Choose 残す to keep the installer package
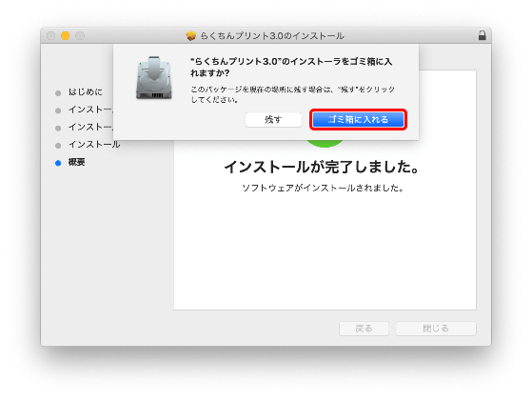 pos(273,120)
